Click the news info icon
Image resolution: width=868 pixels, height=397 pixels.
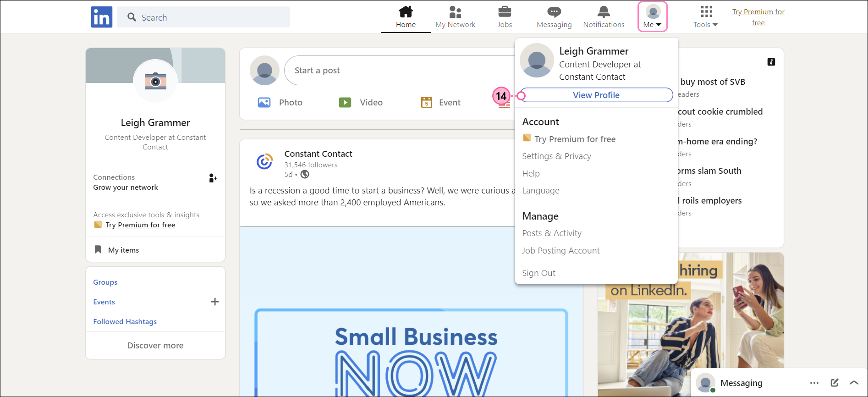(771, 62)
